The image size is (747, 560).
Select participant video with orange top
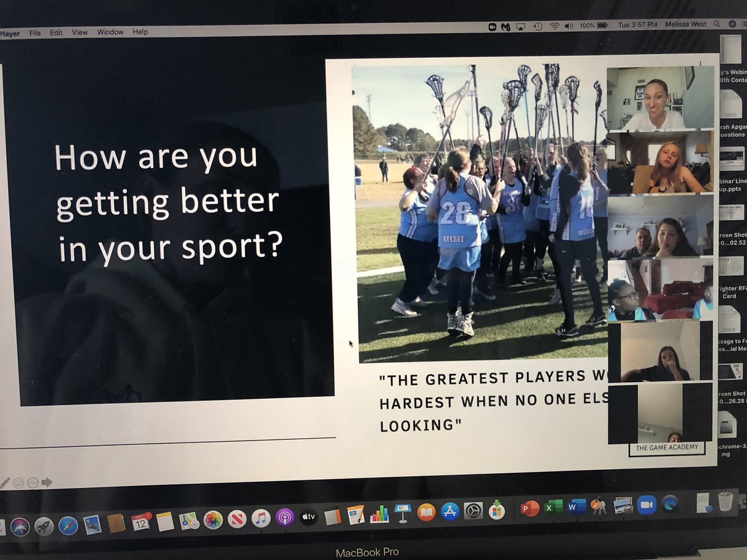tap(660, 162)
